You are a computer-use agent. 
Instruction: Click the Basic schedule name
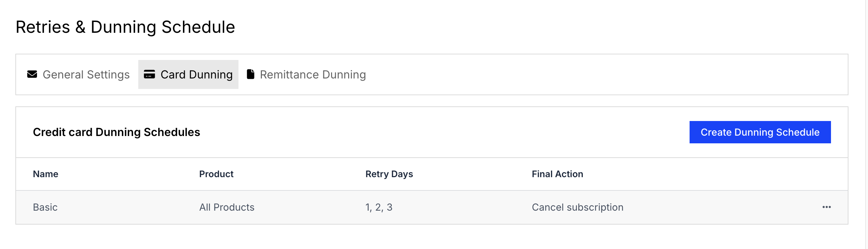[45, 207]
